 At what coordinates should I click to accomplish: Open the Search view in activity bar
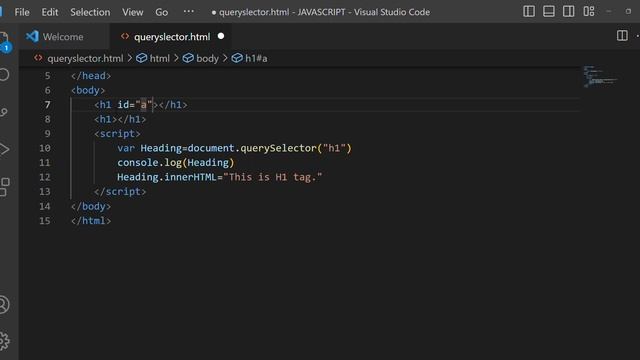tap(3, 75)
